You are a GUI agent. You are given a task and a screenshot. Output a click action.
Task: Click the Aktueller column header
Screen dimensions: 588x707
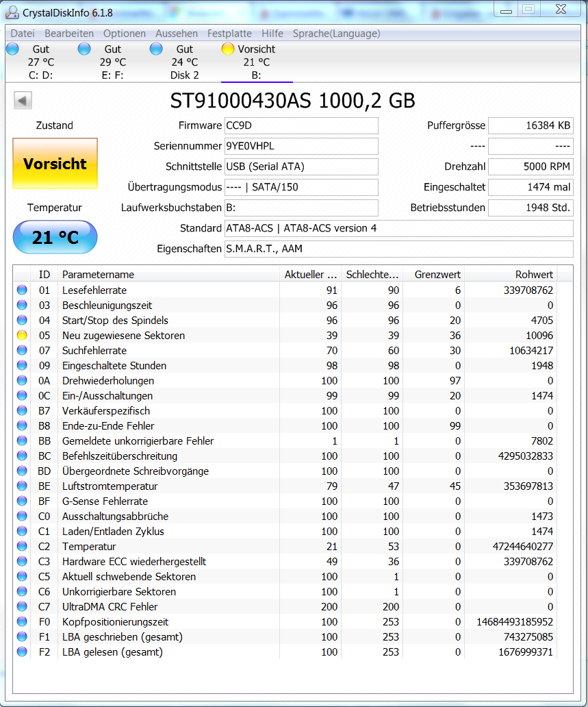click(311, 274)
